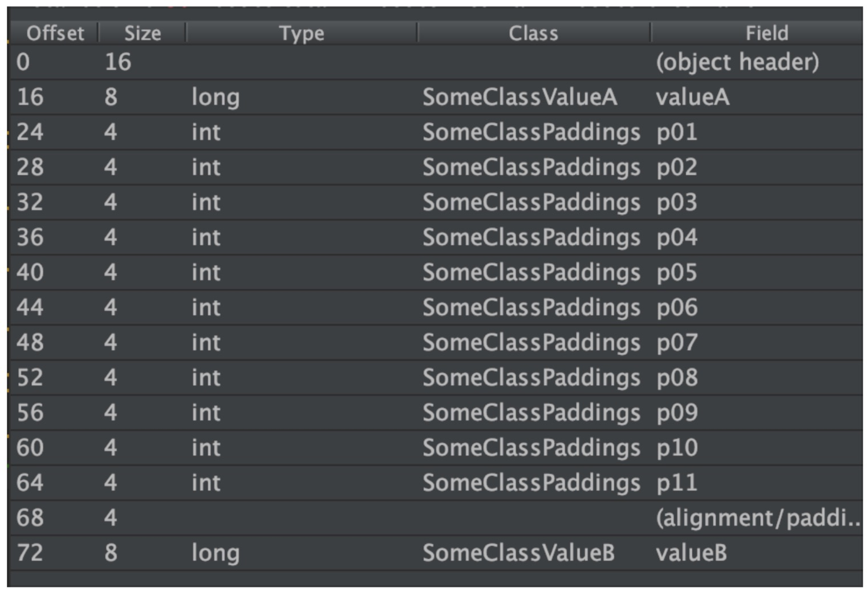Click the p03 field cell
The height and width of the screenshot is (591, 868).
click(x=677, y=203)
